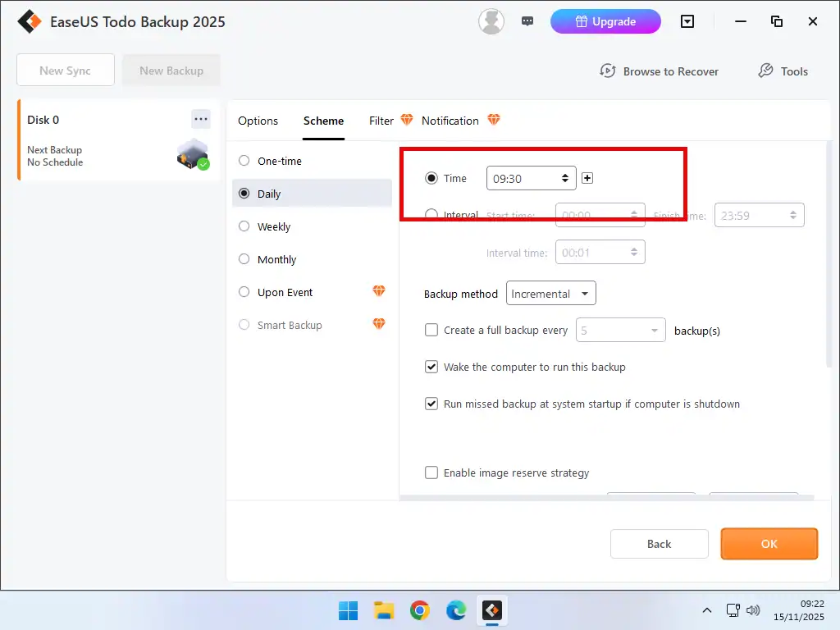The height and width of the screenshot is (630, 840).
Task: Open File Explorer from the taskbar
Action: 384,610
